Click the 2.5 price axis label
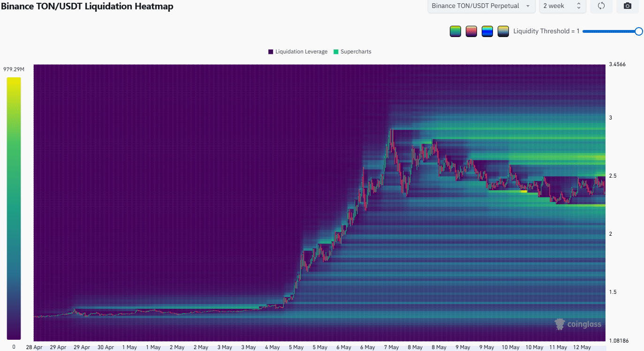Image resolution: width=644 pixels, height=351 pixels. coord(613,176)
